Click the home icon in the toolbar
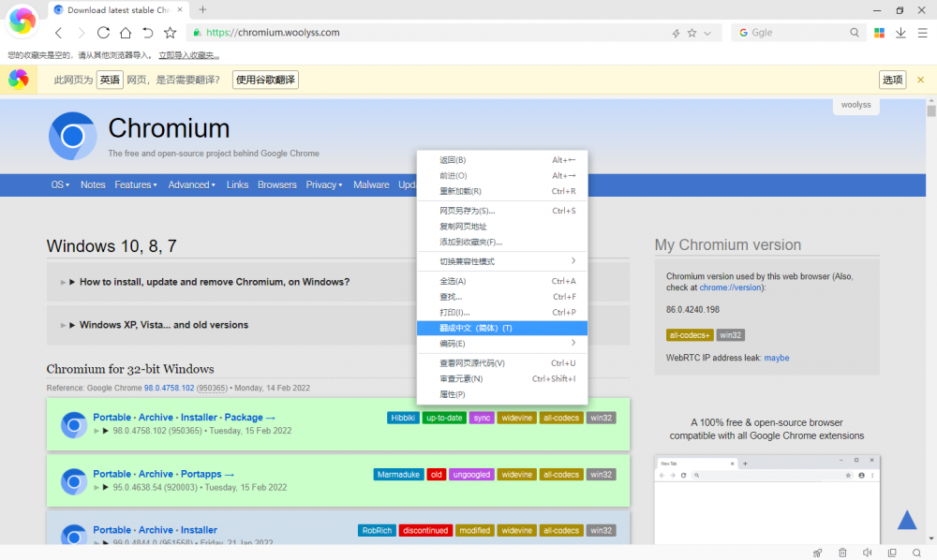937x560 pixels. (126, 33)
